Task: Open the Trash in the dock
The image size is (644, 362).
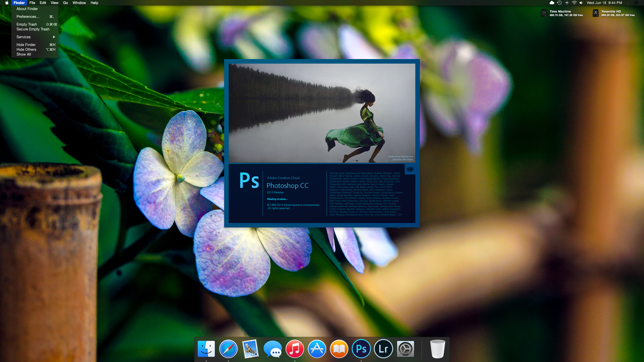Action: click(437, 349)
